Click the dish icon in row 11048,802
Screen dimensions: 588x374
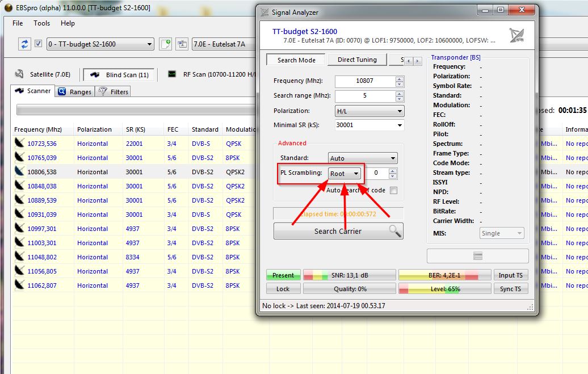pos(19,257)
